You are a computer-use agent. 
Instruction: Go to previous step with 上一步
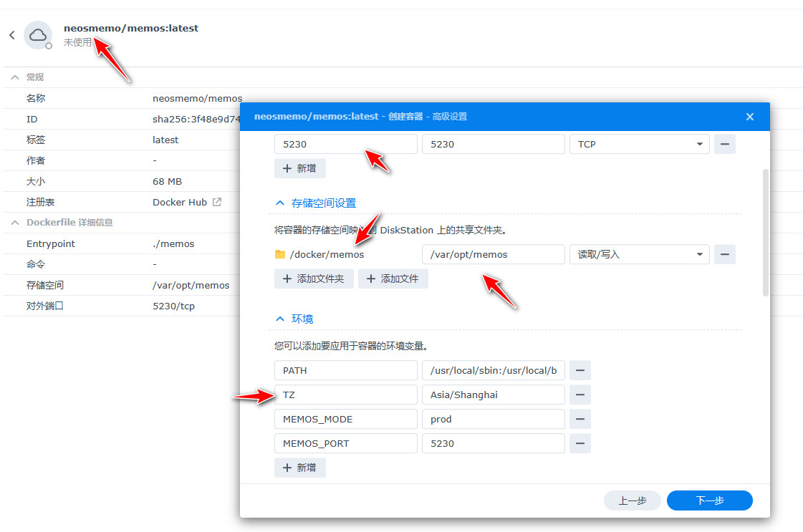pyautogui.click(x=632, y=500)
